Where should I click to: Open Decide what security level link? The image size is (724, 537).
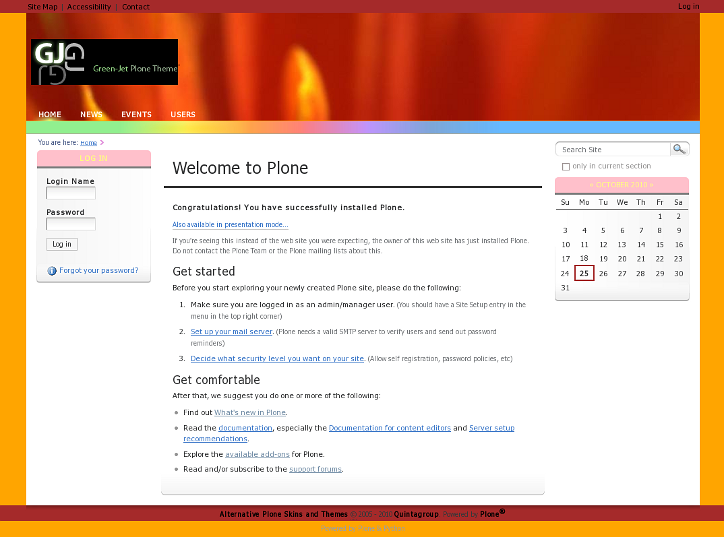(277, 358)
